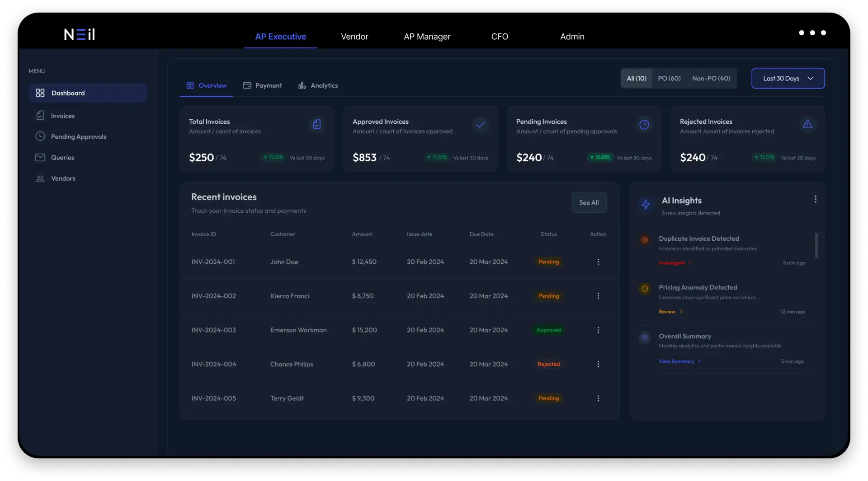The width and height of the screenshot is (868, 481).
Task: Click the View Summary link
Action: (679, 361)
